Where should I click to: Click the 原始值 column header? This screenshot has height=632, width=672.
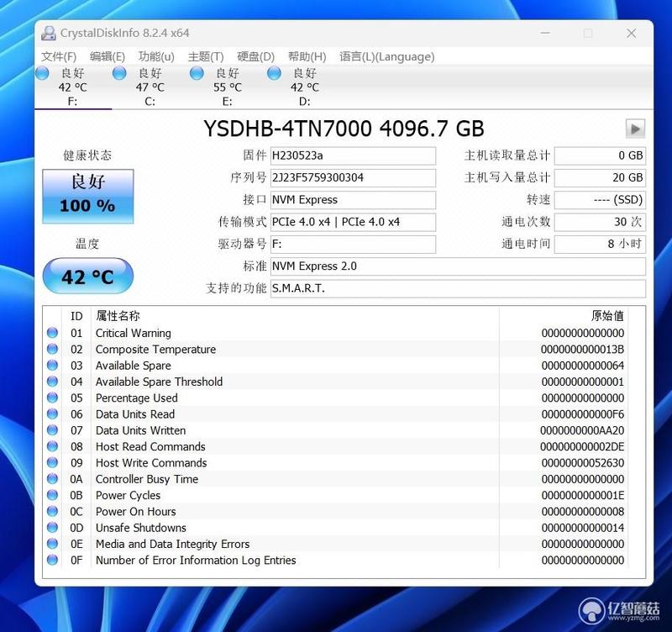(x=564, y=316)
